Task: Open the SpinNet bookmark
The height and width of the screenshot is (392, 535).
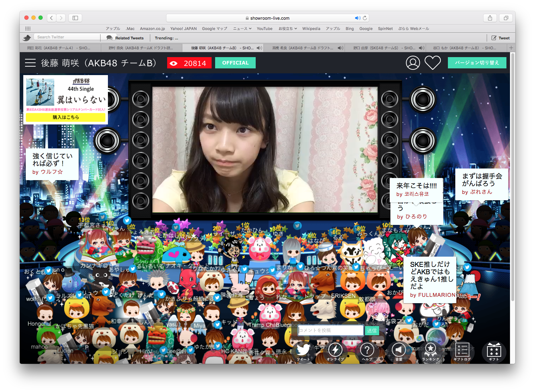Action: [385, 29]
